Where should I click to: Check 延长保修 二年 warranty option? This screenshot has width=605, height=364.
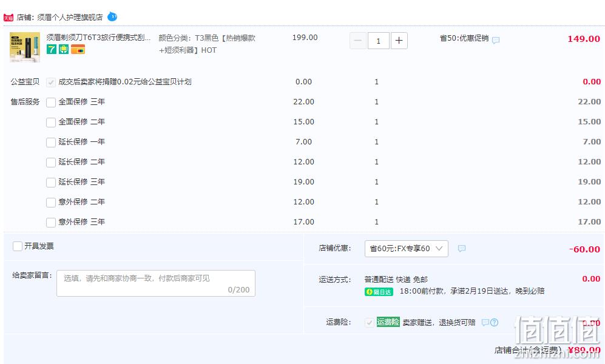51,163
